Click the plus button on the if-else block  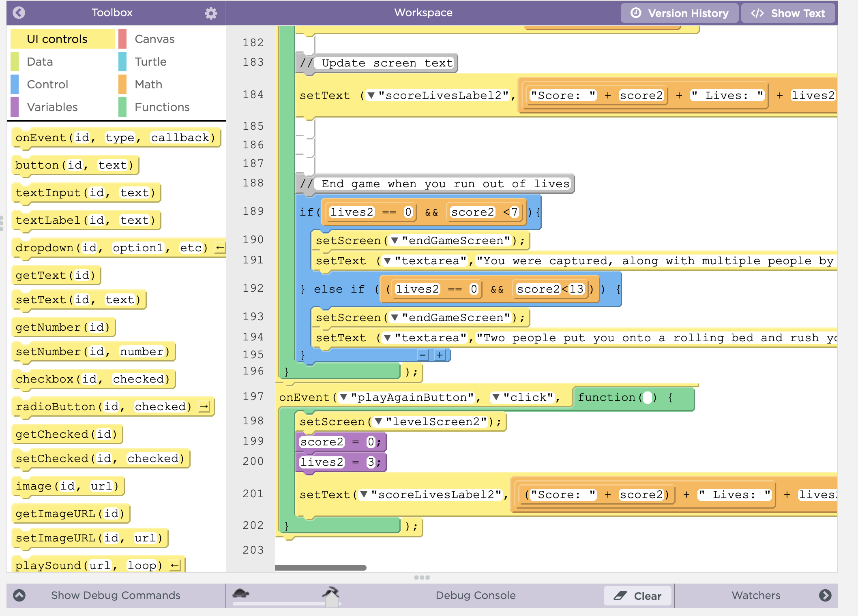[x=440, y=355]
